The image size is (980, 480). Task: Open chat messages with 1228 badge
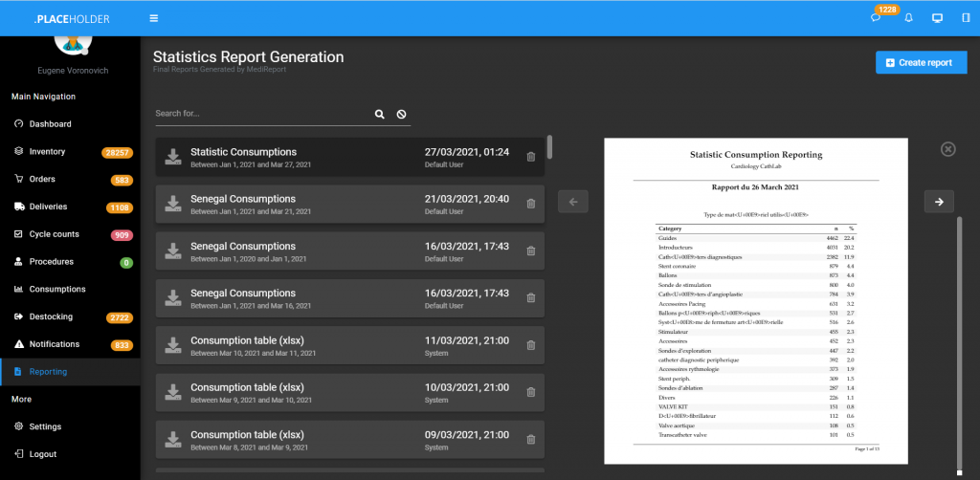tap(876, 18)
